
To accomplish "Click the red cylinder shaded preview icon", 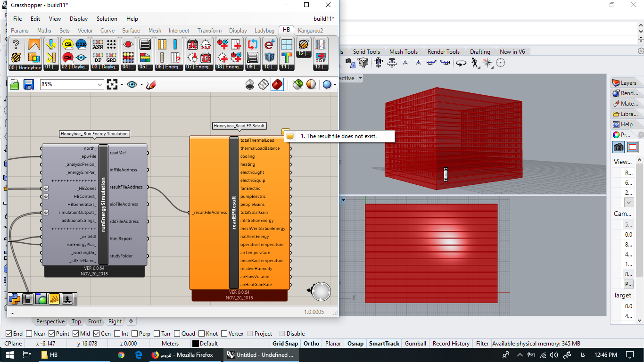I will (277, 84).
